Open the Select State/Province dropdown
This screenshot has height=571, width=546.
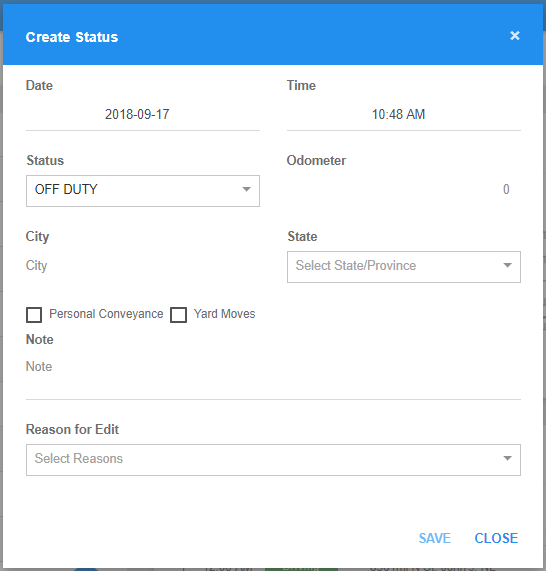click(x=404, y=267)
